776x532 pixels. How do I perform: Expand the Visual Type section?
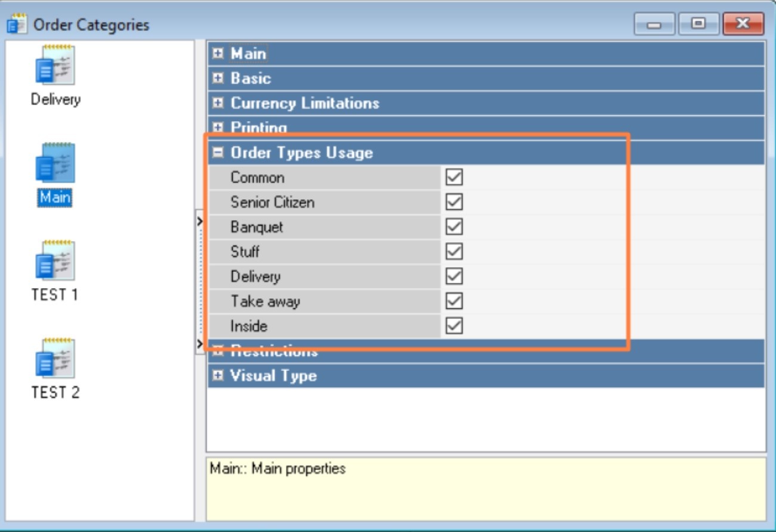218,376
